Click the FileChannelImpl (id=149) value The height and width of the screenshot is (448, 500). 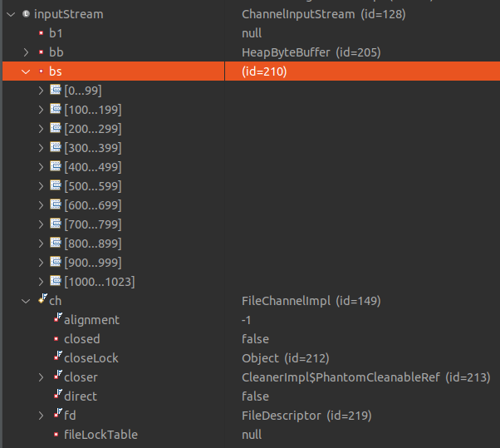311,301
